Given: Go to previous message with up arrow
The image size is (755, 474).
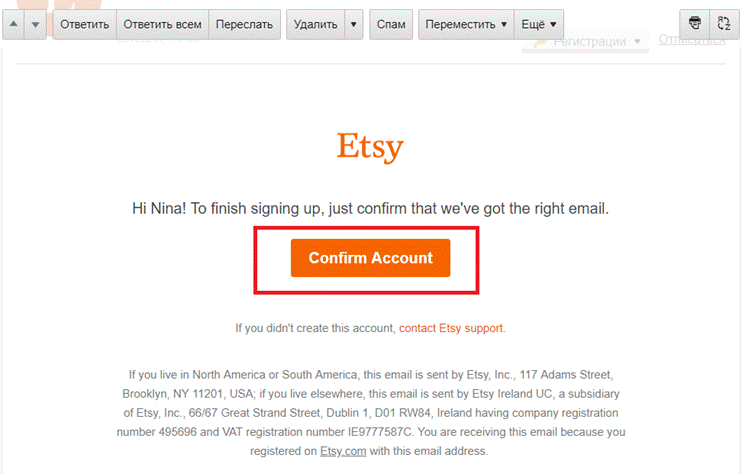Looking at the screenshot, I should [x=13, y=24].
